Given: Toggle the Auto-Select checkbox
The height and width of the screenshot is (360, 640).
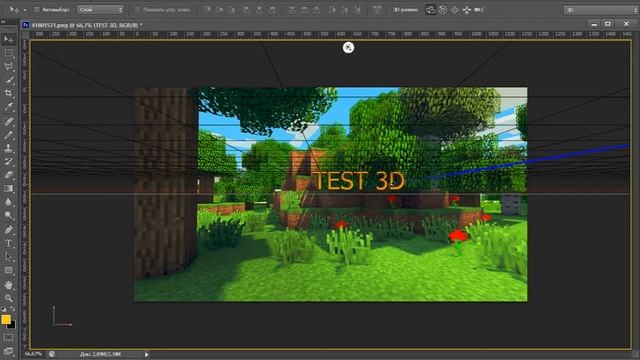Looking at the screenshot, I should (x=37, y=10).
